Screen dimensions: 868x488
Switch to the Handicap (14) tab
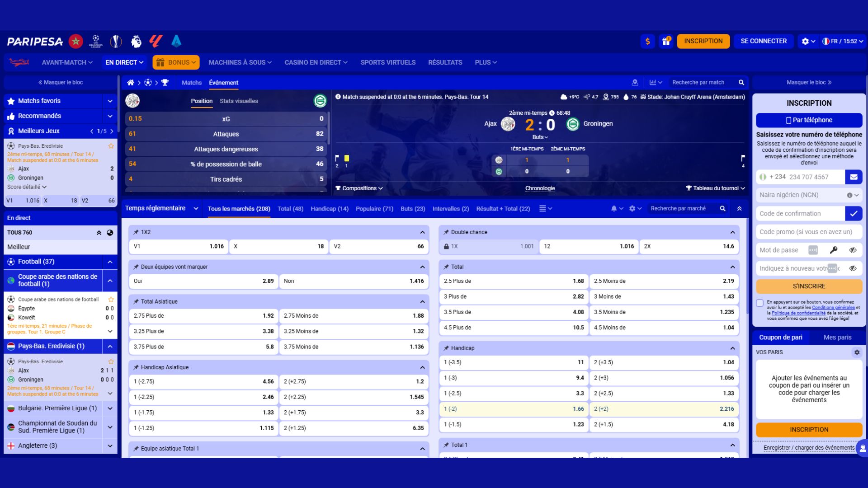click(329, 209)
